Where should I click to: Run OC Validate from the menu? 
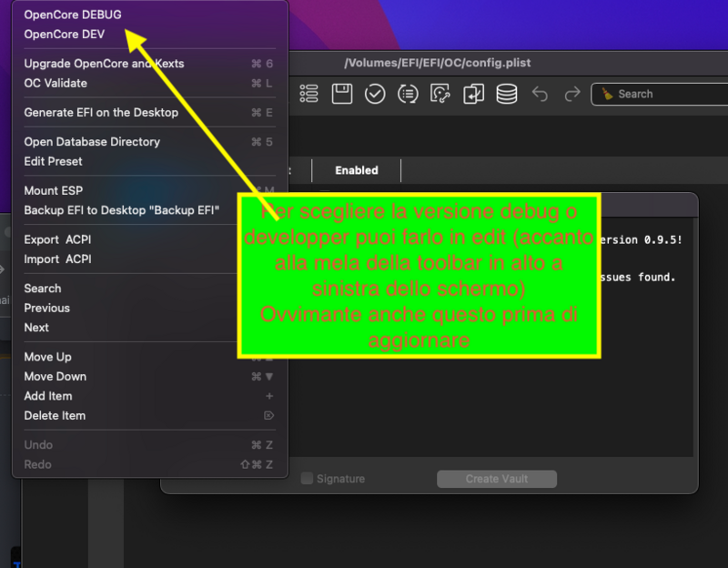pyautogui.click(x=56, y=83)
